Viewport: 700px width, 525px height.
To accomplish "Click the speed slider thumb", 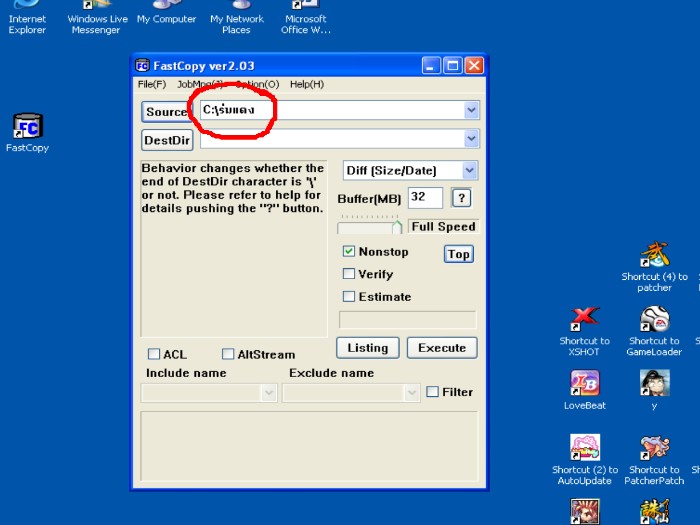I will coord(397,227).
